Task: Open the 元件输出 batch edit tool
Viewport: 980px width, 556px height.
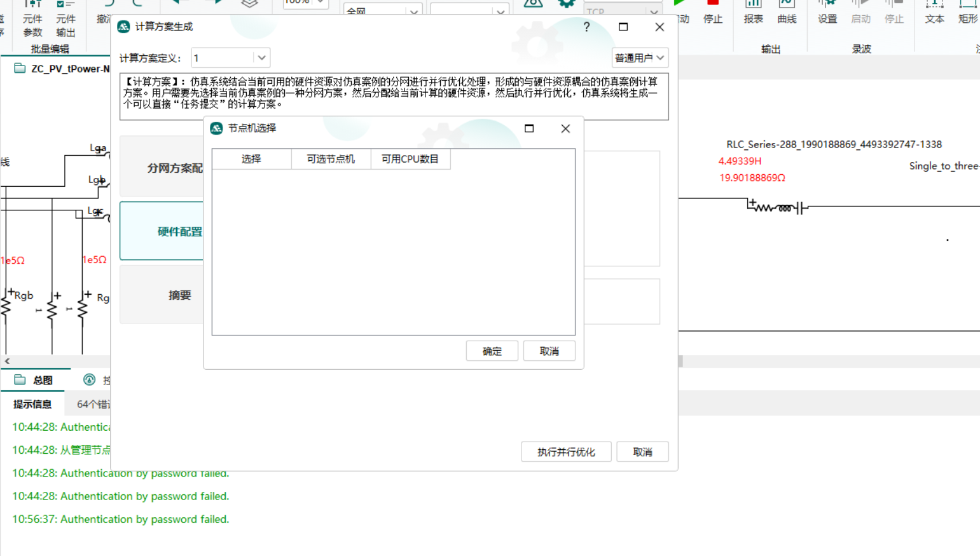Action: pos(66,19)
